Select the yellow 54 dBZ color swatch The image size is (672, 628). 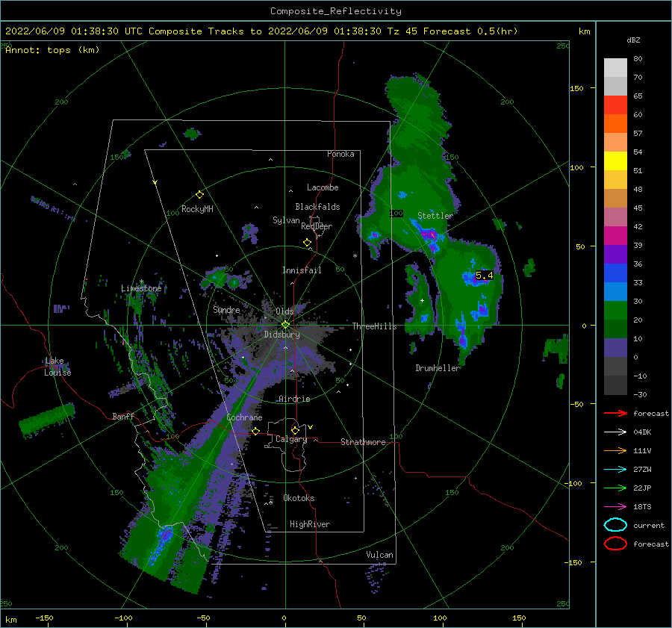[x=615, y=161]
